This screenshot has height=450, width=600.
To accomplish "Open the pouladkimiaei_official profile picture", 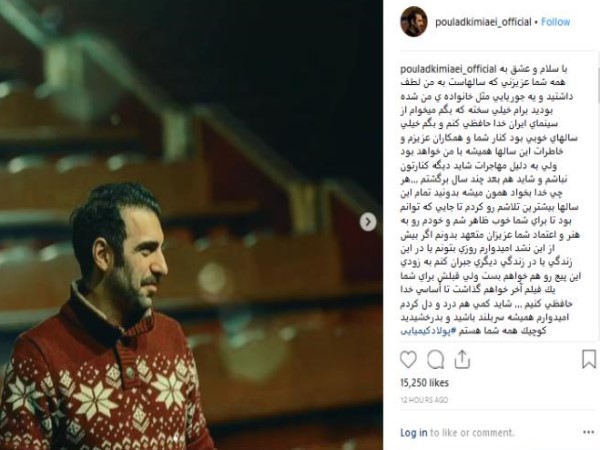I will [x=414, y=22].
